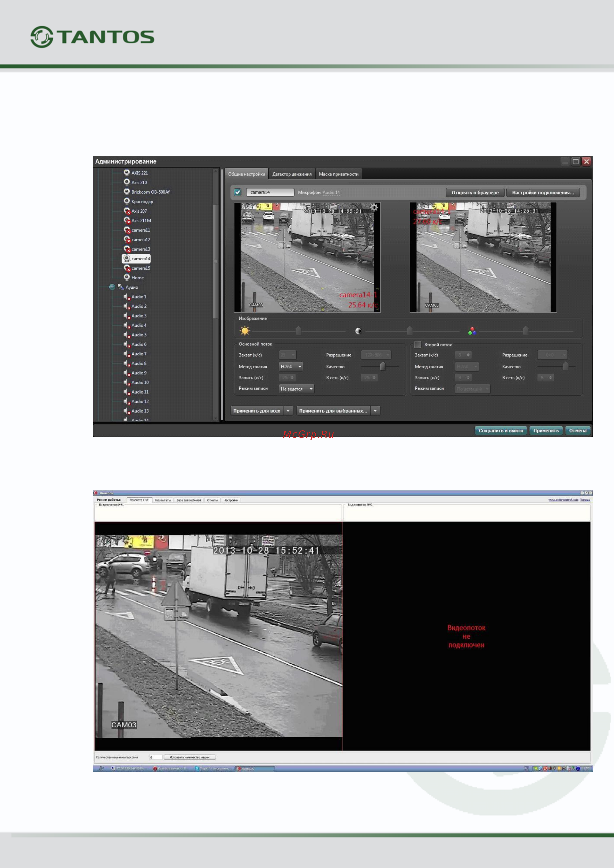This screenshot has height=868, width=614.
Task: Select camera14 in the device tree
Action: [x=137, y=258]
